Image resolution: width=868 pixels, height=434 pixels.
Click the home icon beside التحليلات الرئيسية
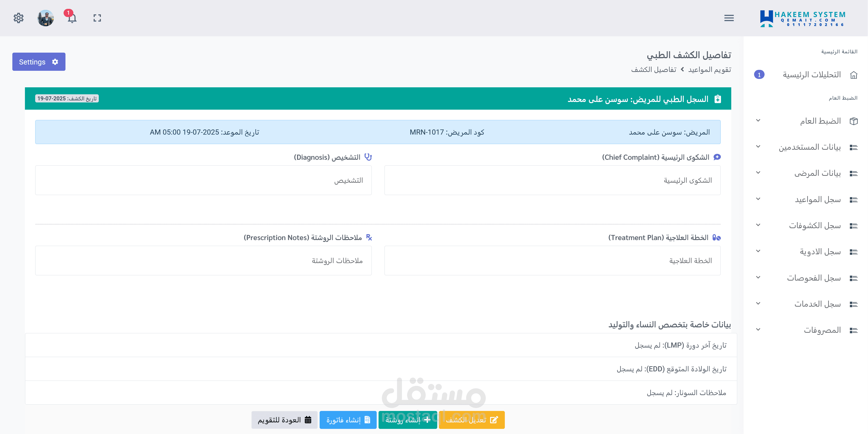click(854, 75)
